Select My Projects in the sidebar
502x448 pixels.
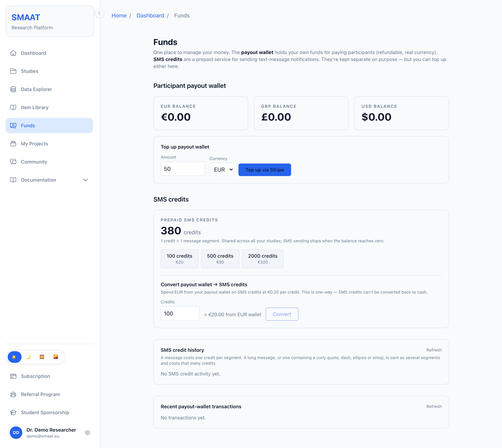[49, 144]
